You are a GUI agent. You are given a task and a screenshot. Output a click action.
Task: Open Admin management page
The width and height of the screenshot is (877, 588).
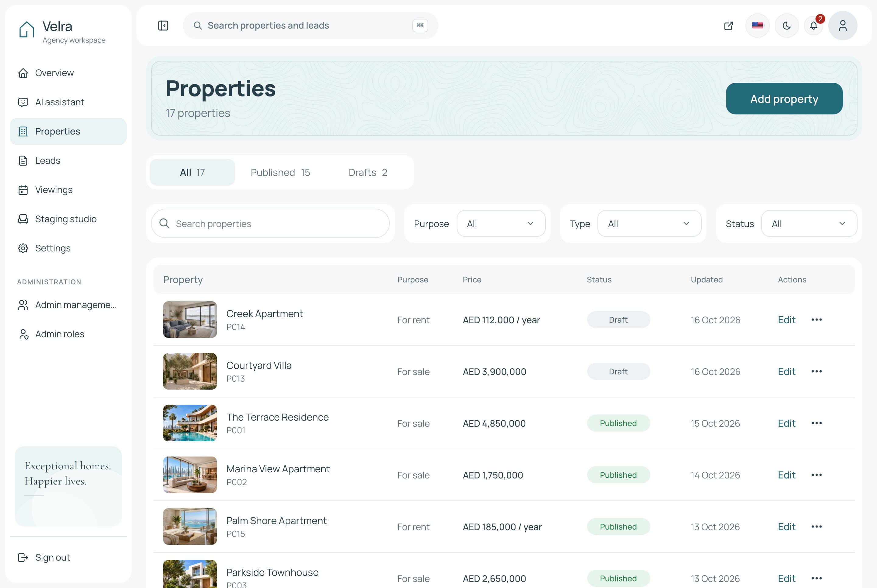point(68,305)
